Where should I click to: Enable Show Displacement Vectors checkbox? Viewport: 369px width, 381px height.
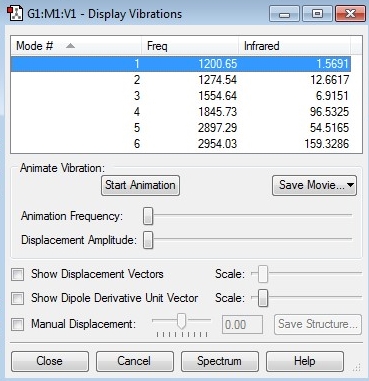pyautogui.click(x=17, y=275)
